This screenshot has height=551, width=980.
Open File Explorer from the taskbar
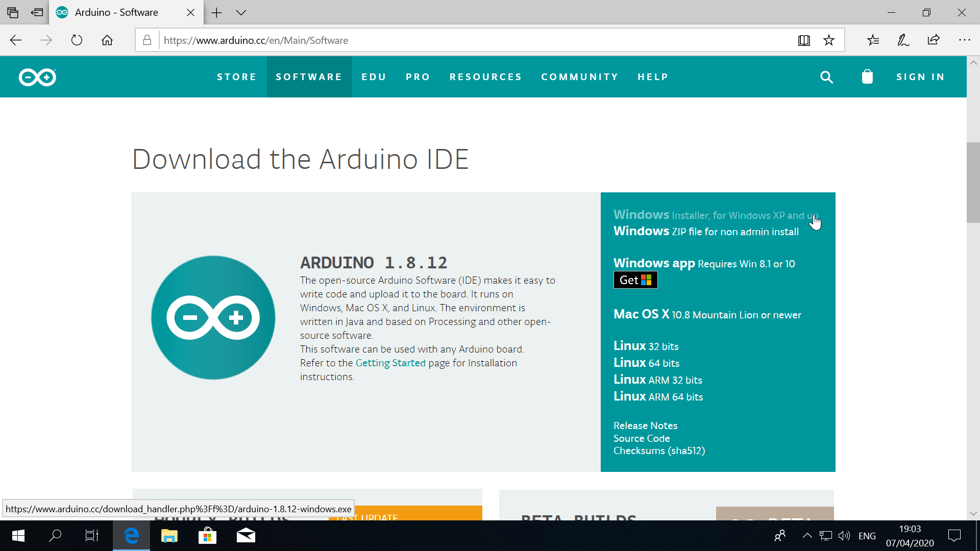tap(169, 536)
